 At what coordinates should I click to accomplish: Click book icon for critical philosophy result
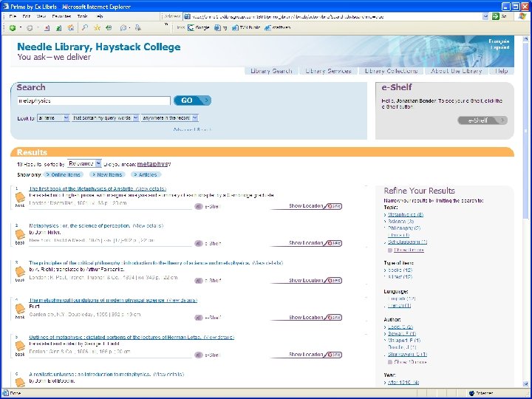coord(20,272)
